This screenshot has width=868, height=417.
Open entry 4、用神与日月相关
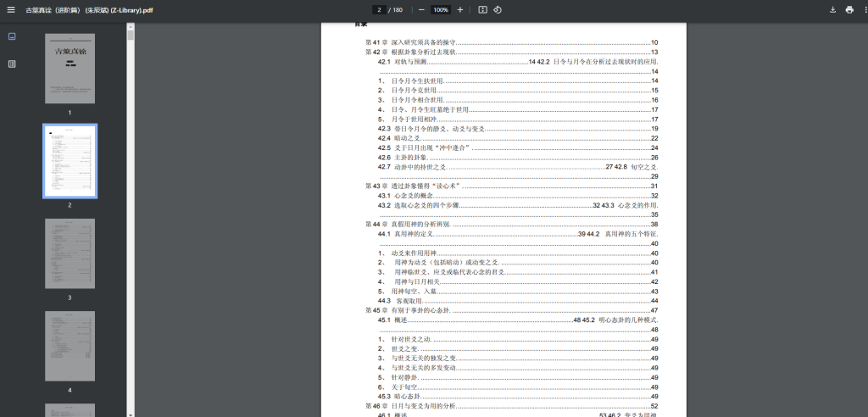click(518, 282)
